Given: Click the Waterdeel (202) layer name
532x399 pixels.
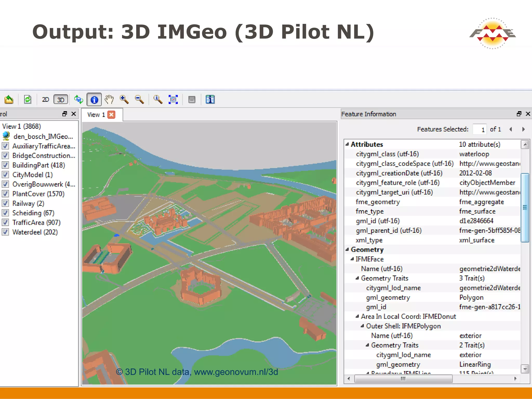Looking at the screenshot, I should 35,232.
